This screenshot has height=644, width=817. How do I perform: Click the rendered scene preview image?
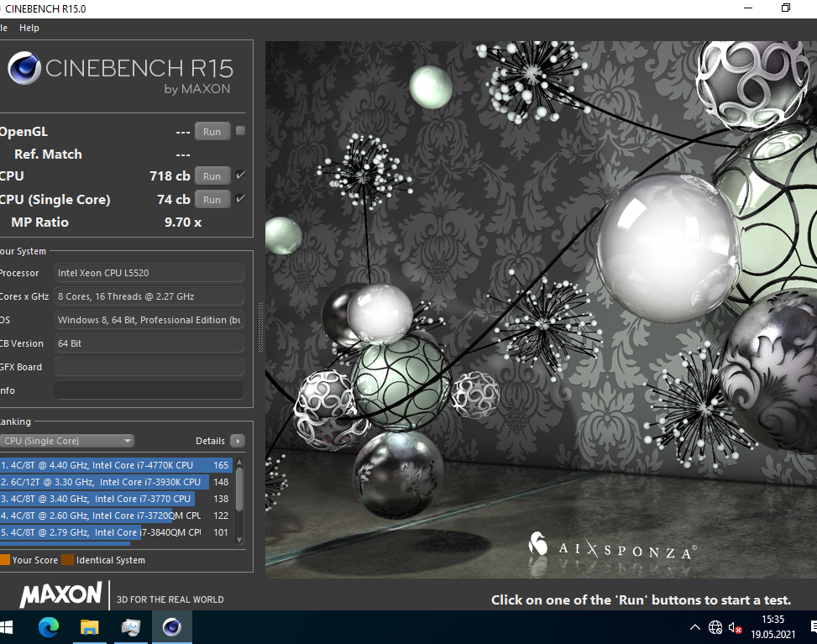[541, 310]
